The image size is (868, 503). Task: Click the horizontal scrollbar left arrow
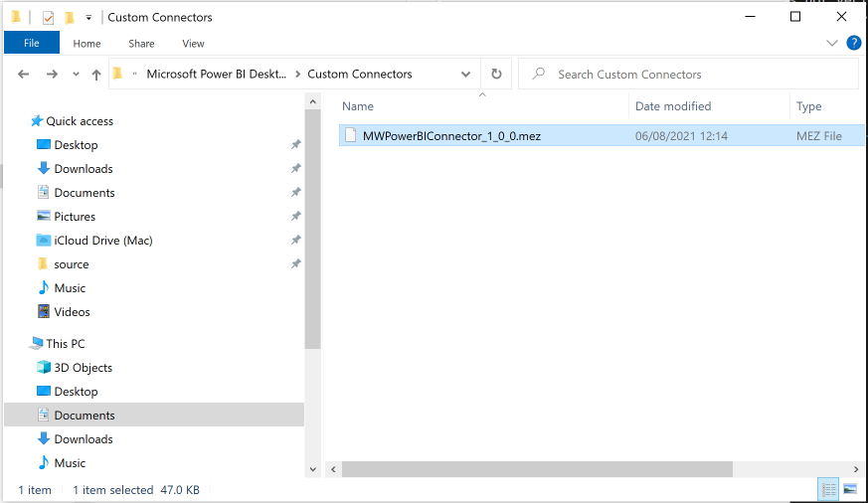click(x=333, y=469)
